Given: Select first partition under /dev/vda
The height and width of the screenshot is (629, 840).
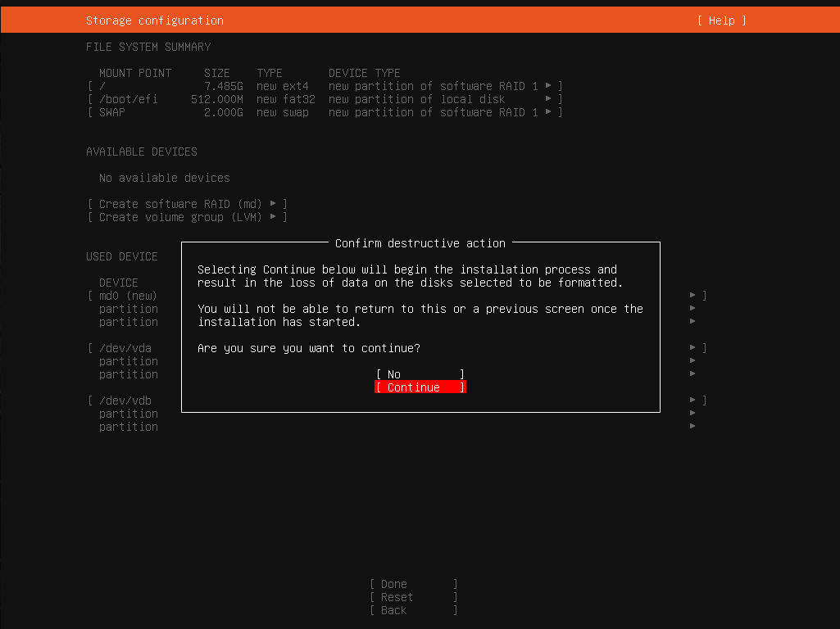Looking at the screenshot, I should pos(129,361).
